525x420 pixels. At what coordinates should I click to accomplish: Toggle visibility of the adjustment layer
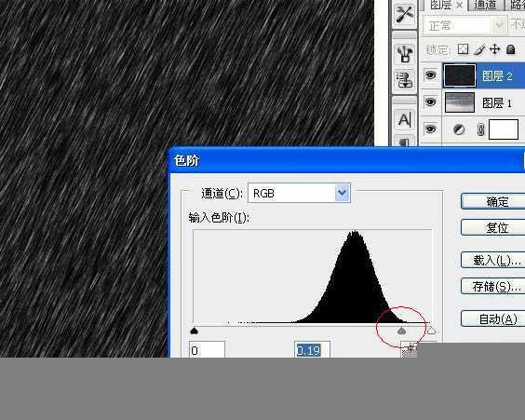[430, 129]
